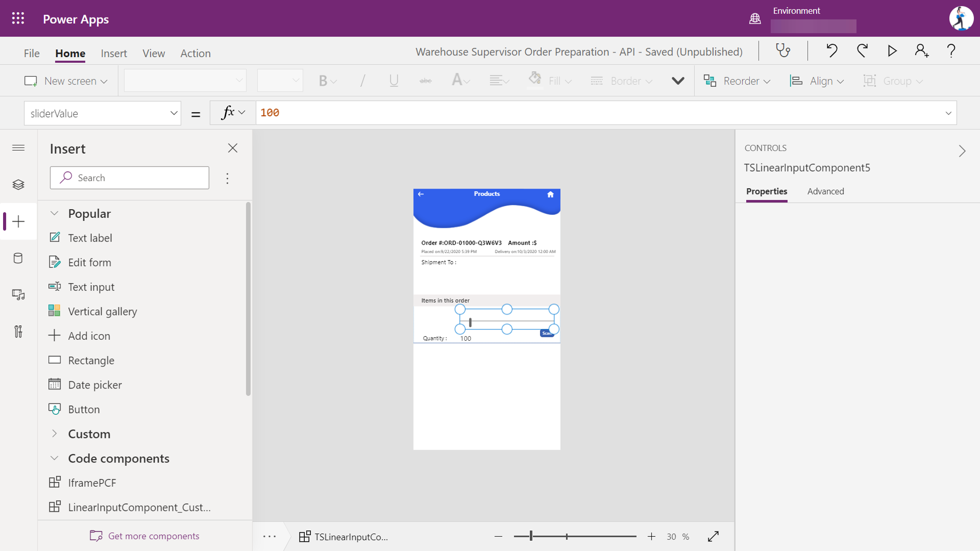Insert a Date picker control
980x551 pixels.
click(95, 384)
